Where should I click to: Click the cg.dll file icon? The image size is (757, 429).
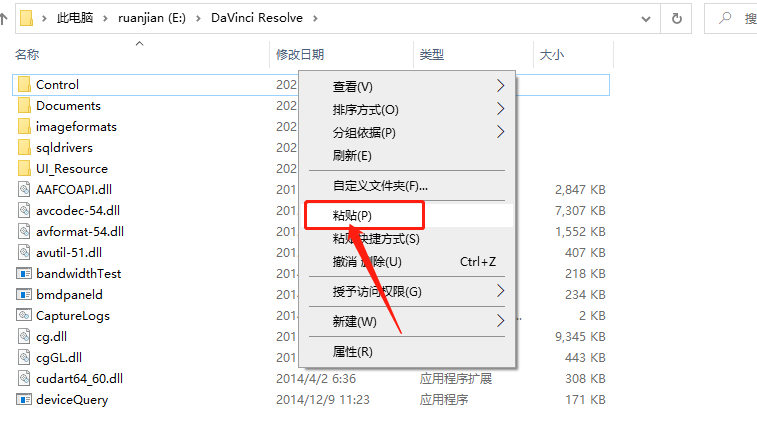pyautogui.click(x=24, y=336)
